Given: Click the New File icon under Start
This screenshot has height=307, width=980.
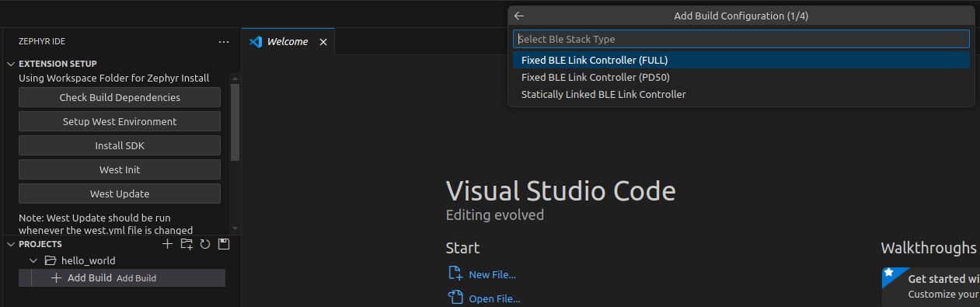Looking at the screenshot, I should (455, 274).
